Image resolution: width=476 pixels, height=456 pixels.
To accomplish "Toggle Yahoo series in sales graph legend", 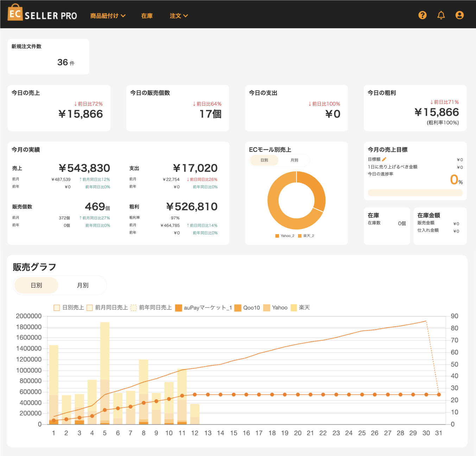I will coord(275,308).
